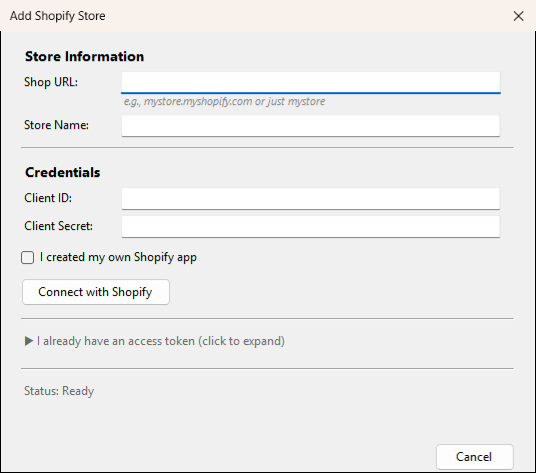Expand 'I already have an access token' section
Viewport: 536px width, 473px height.
(155, 341)
